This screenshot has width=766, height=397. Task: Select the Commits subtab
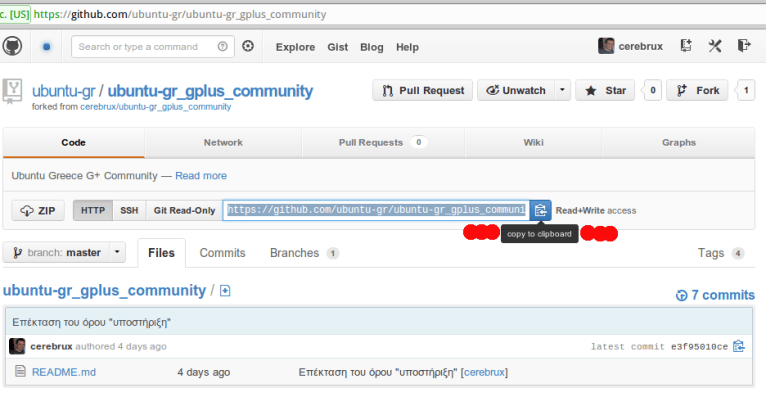222,253
